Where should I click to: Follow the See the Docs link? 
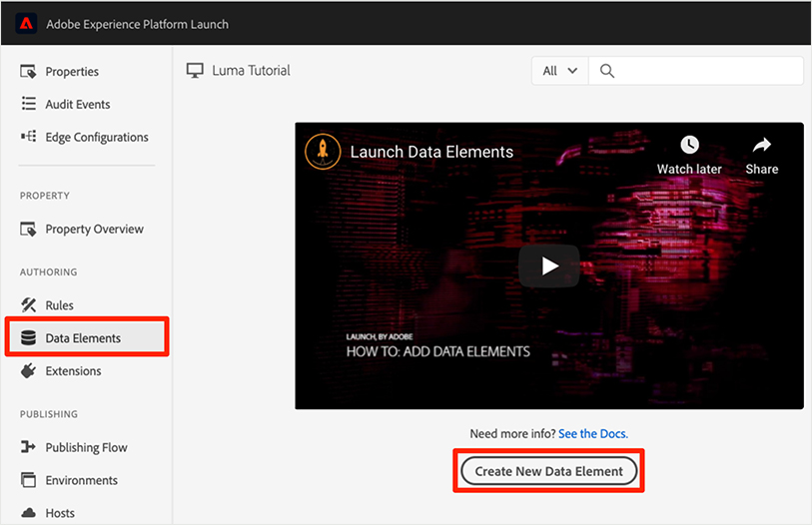[593, 433]
